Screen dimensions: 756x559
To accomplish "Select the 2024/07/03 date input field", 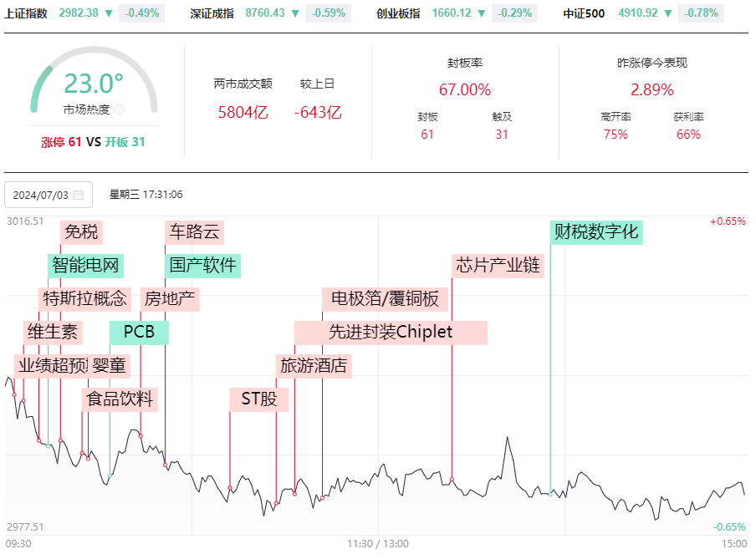I will 49,195.
